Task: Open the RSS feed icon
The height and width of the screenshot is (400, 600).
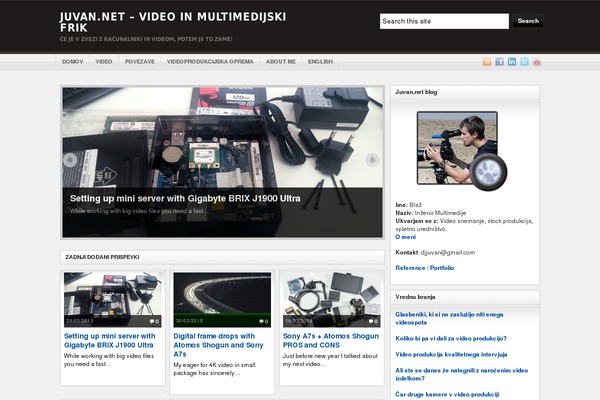Action: click(x=487, y=62)
